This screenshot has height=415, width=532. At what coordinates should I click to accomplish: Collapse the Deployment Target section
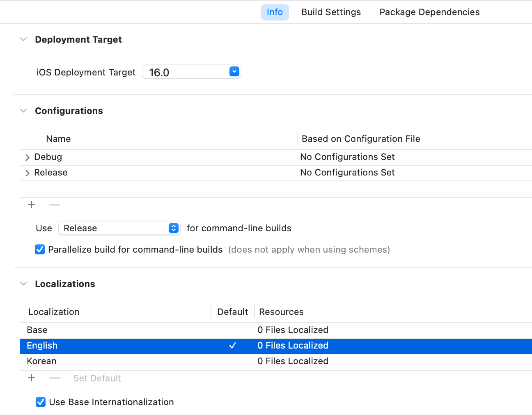24,39
